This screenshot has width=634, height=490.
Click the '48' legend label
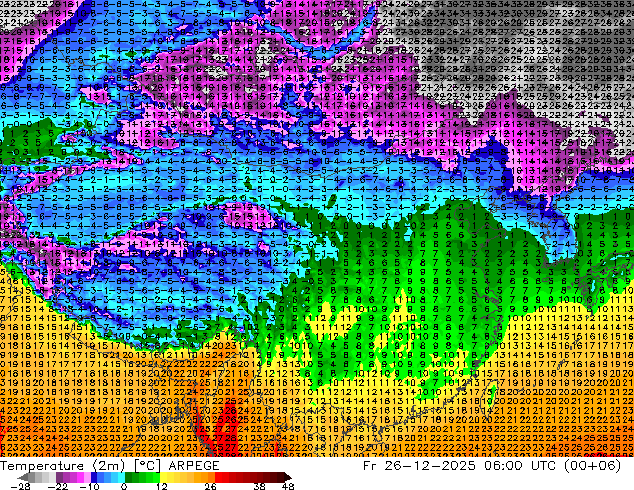tap(288, 486)
